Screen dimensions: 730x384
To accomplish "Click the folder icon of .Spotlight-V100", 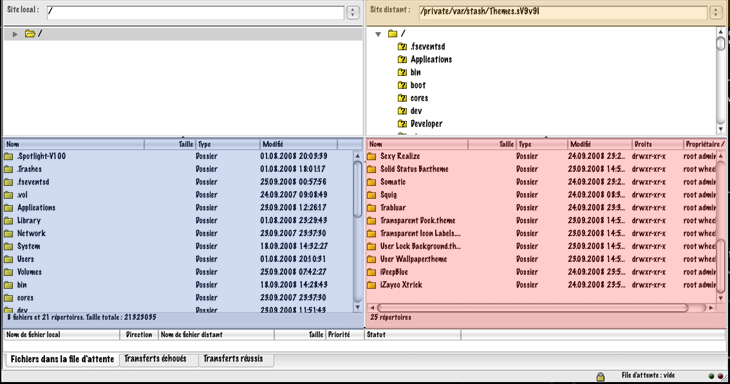I will point(8,156).
